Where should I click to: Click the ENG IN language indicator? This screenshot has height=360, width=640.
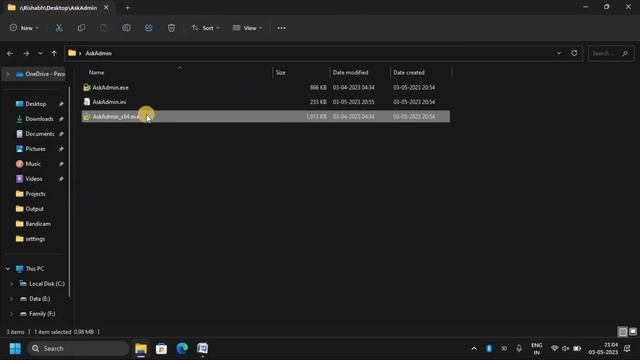[537, 349]
